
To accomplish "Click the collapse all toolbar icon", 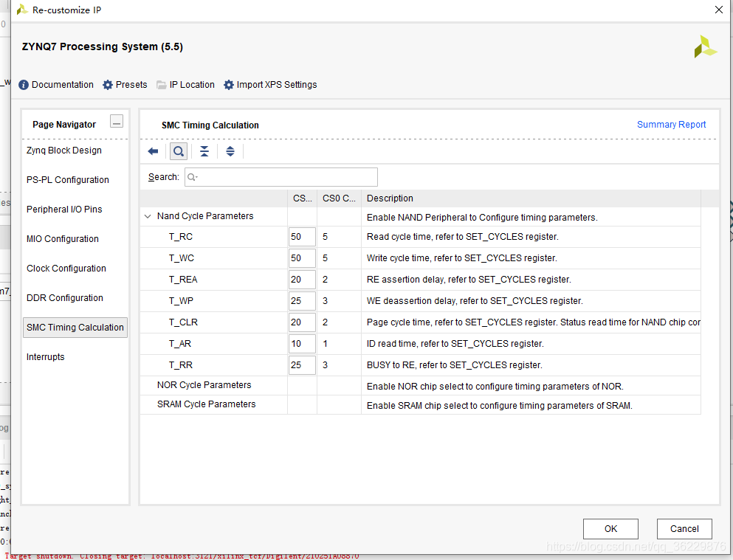I will point(204,151).
